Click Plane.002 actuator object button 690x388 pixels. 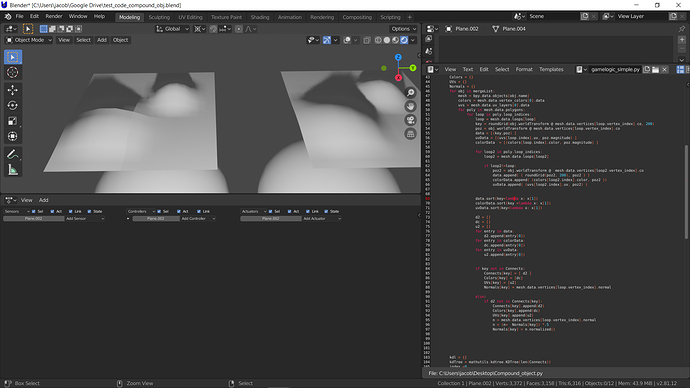tap(271, 219)
